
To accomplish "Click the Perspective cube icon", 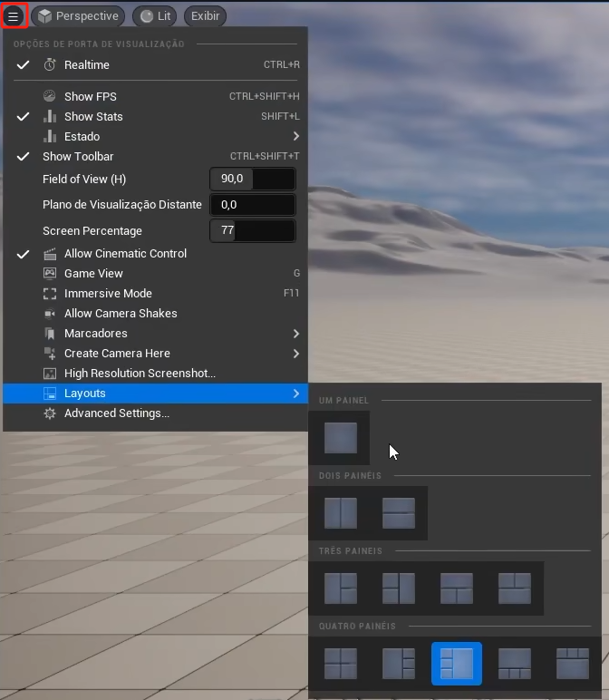I will click(44, 16).
